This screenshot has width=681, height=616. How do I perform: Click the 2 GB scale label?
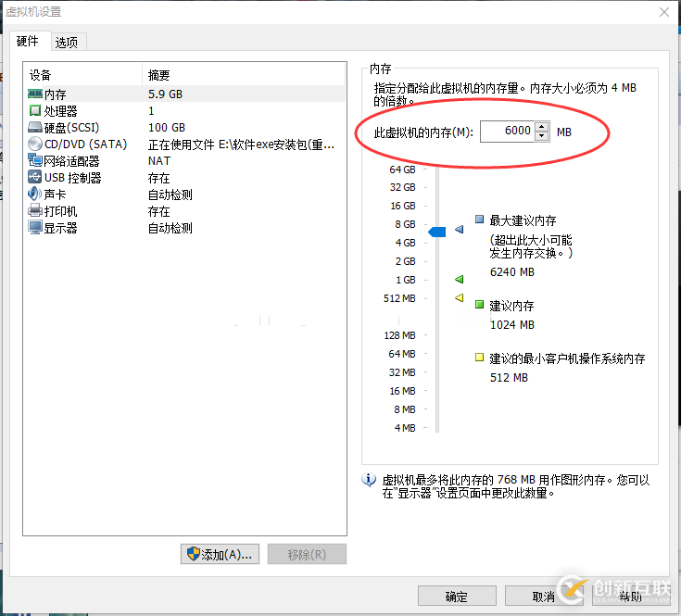point(405,261)
